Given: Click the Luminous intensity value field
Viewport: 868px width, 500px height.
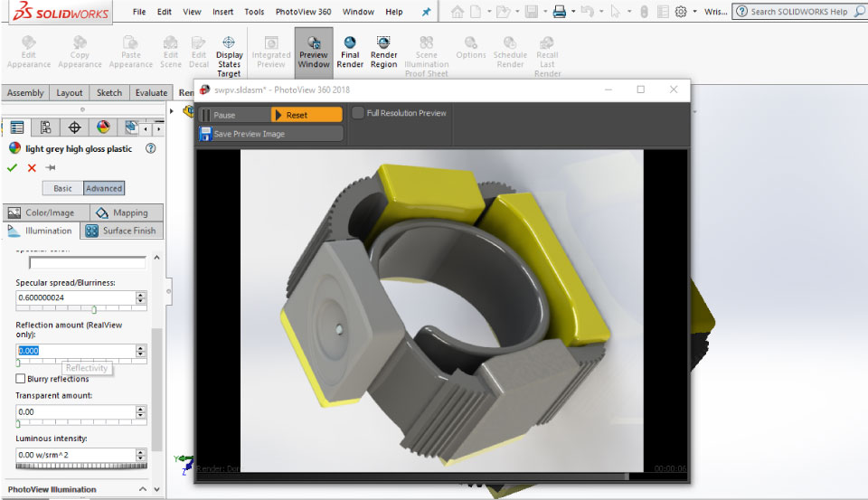Looking at the screenshot, I should pyautogui.click(x=76, y=455).
